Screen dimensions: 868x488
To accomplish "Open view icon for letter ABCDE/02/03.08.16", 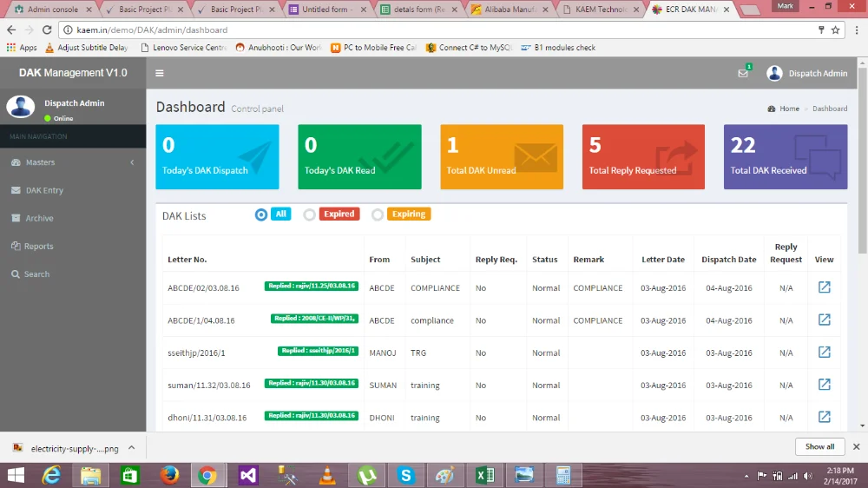I will coord(824,287).
